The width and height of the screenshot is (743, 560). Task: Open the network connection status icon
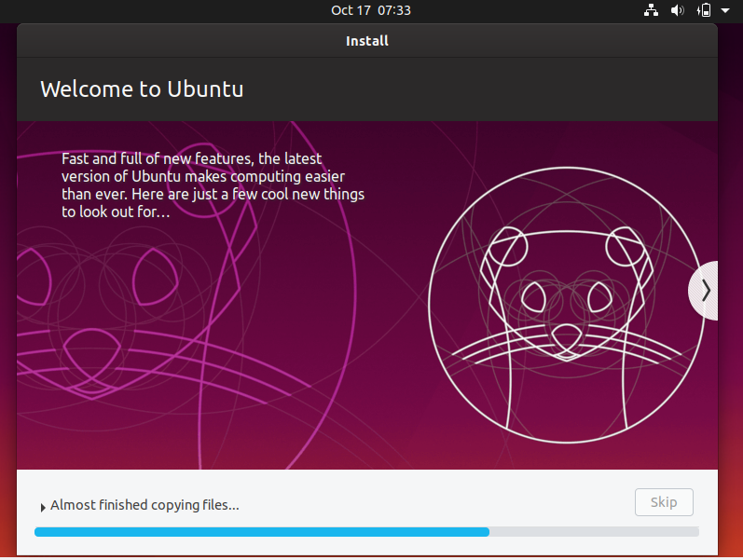coord(651,10)
